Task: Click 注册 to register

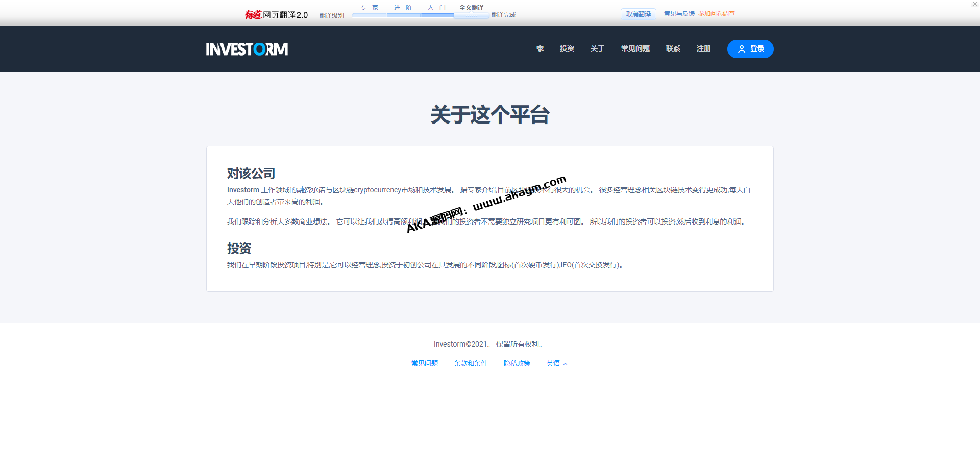Action: click(703, 49)
